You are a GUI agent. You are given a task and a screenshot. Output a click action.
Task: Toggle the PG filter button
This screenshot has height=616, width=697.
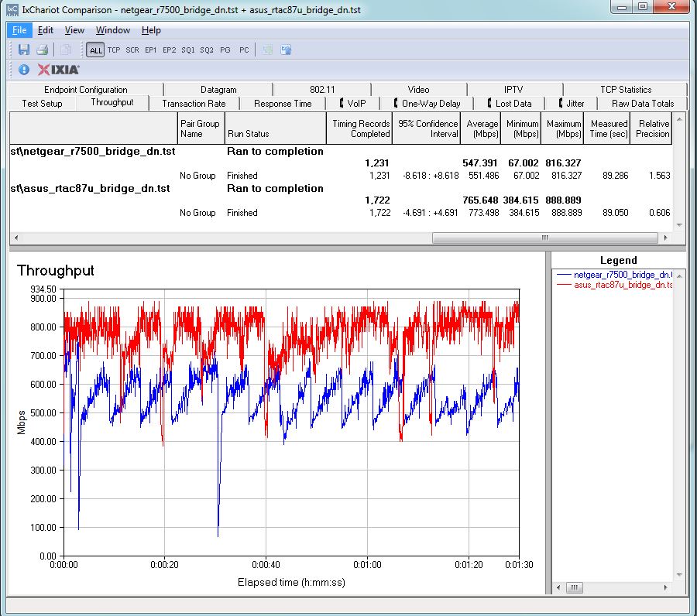225,50
